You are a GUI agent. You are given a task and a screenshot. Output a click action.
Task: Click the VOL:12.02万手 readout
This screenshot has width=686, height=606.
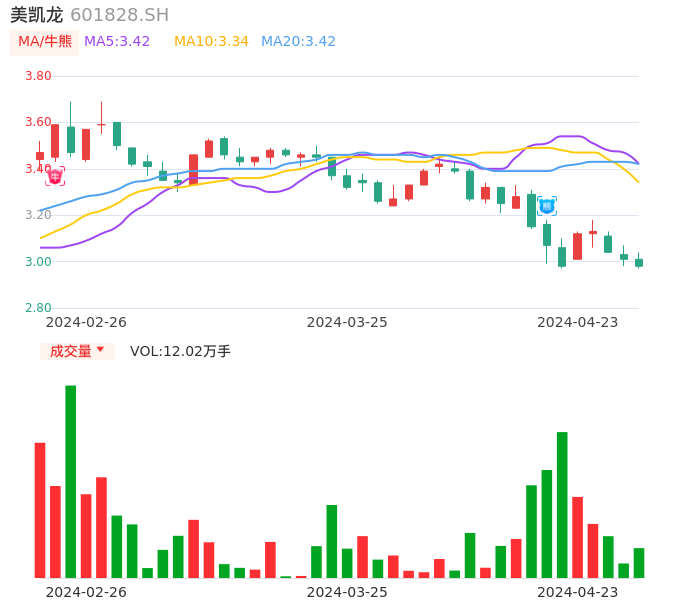click(x=180, y=351)
